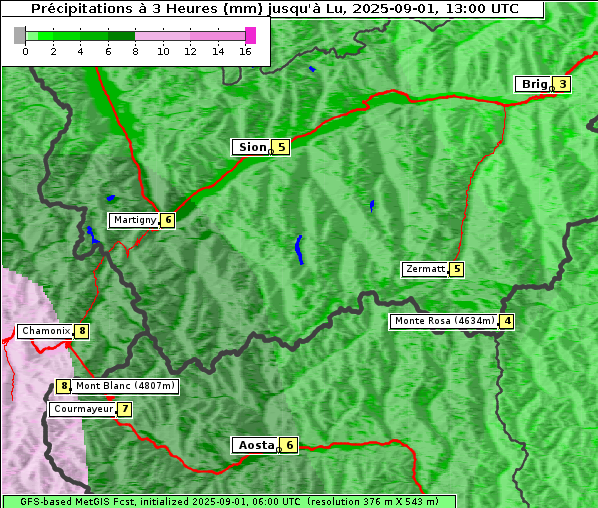Click the Aosta city label
This screenshot has height=508, width=598.
tap(256, 445)
